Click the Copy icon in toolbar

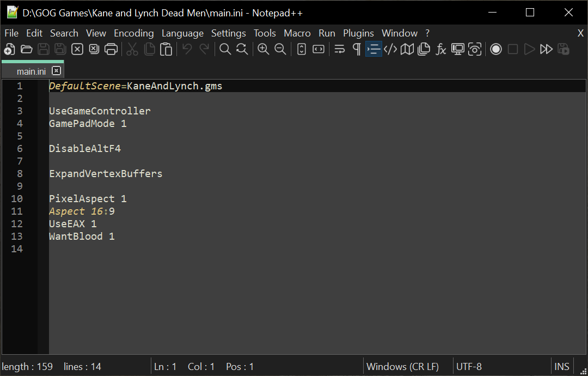click(x=149, y=49)
